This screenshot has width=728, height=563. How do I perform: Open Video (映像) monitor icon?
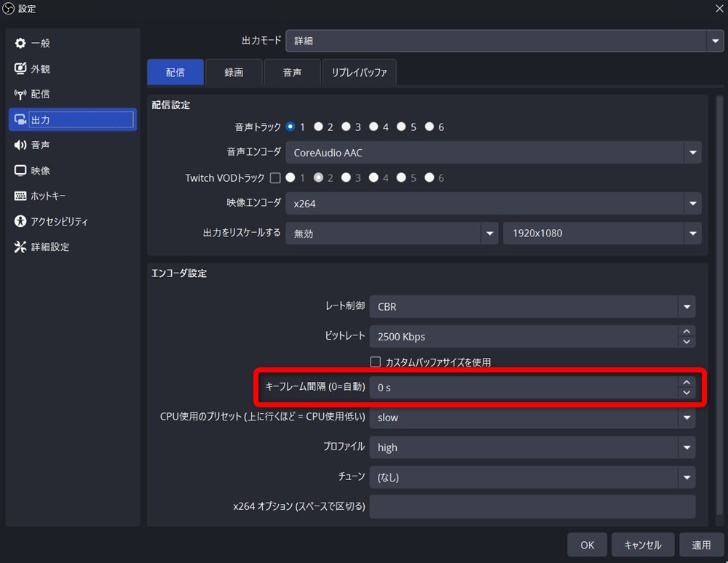click(20, 171)
